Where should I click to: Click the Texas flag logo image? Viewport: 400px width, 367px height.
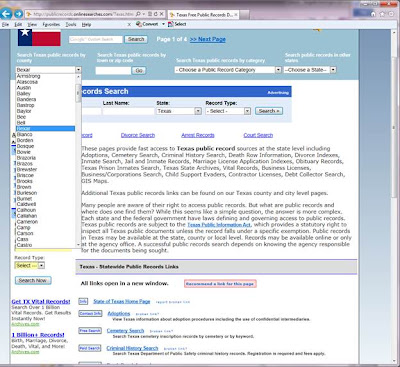tap(39, 37)
